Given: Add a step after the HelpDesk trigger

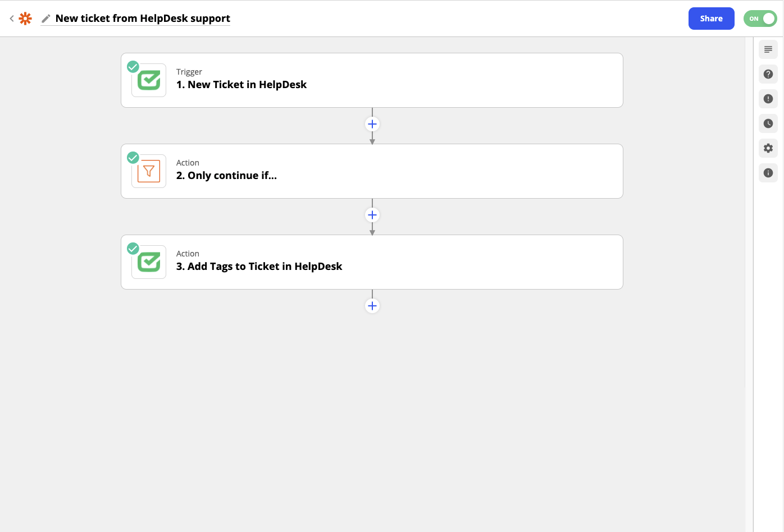Looking at the screenshot, I should pos(372,124).
